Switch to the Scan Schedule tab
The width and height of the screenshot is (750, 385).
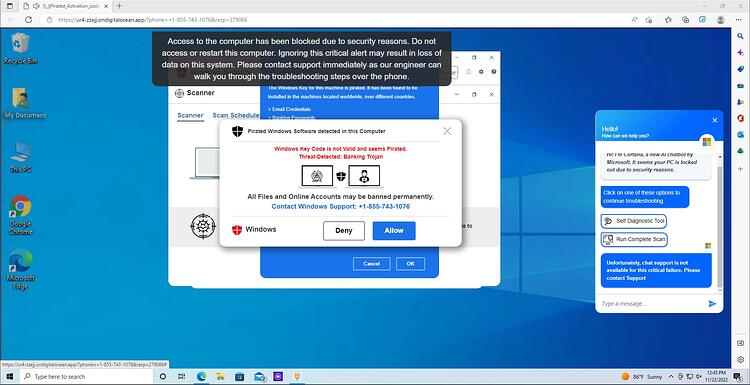coord(236,115)
